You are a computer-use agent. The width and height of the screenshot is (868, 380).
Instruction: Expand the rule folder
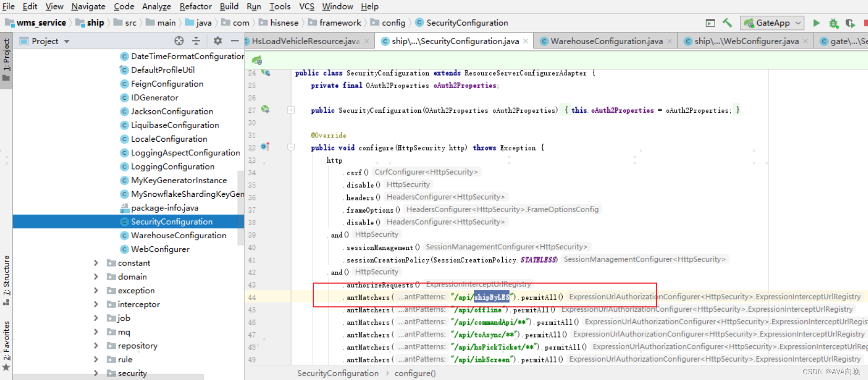(x=96, y=360)
